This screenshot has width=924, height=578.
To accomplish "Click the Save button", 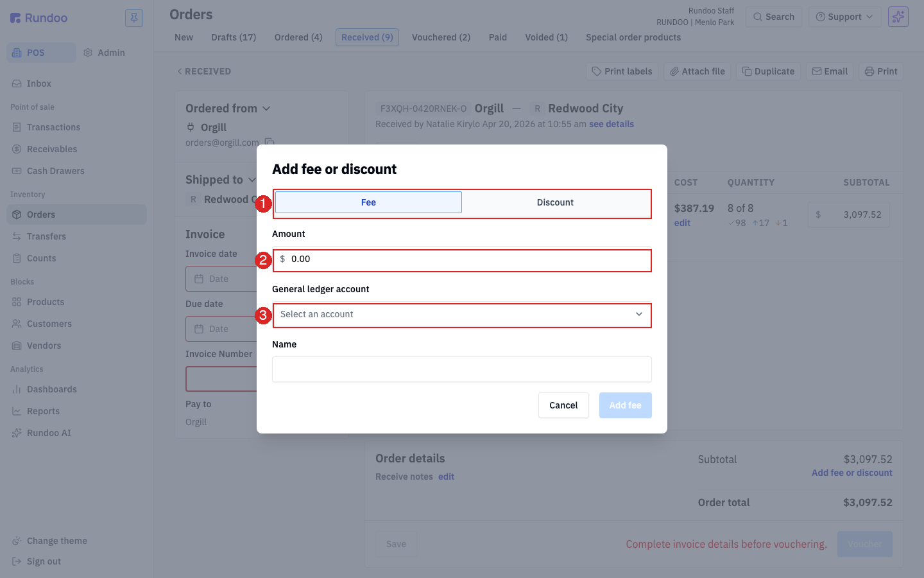I will click(x=396, y=544).
